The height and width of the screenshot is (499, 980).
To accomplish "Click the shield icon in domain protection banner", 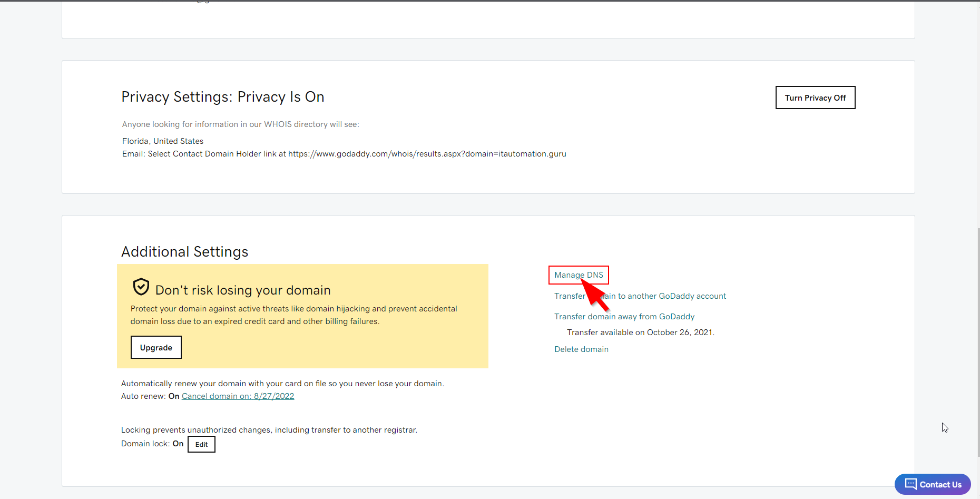I will pos(141,287).
